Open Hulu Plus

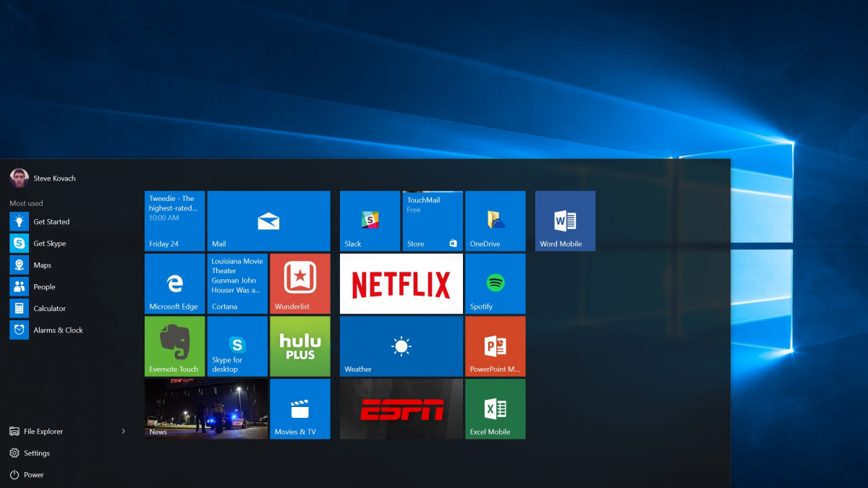[x=299, y=346]
